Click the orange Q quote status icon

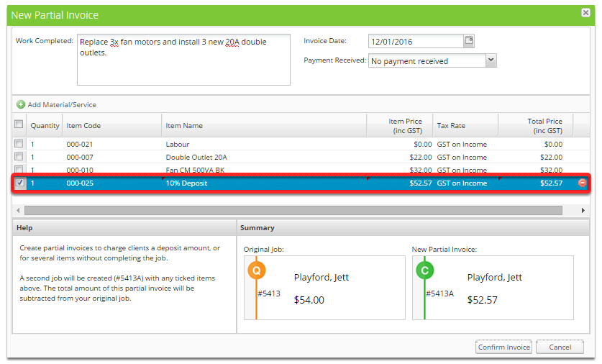click(x=257, y=270)
